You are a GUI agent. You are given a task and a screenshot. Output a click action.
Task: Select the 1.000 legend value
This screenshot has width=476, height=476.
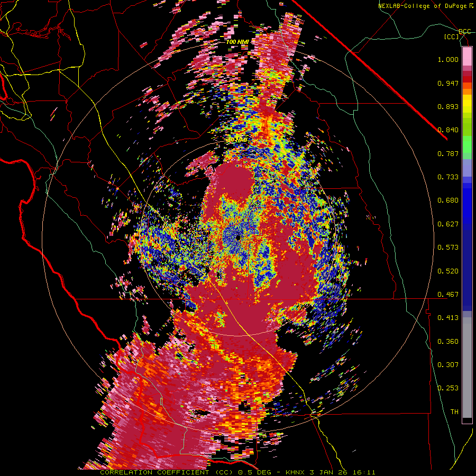448,59
